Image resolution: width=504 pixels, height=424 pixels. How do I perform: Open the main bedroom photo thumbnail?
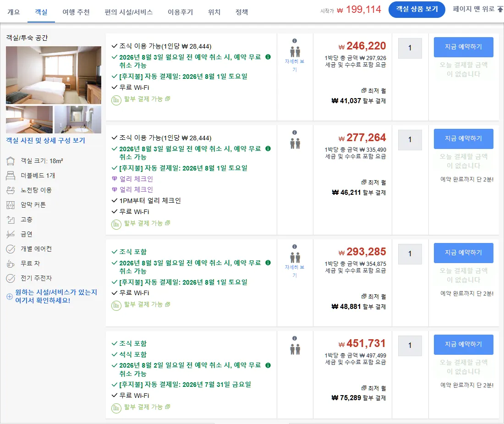[53, 75]
